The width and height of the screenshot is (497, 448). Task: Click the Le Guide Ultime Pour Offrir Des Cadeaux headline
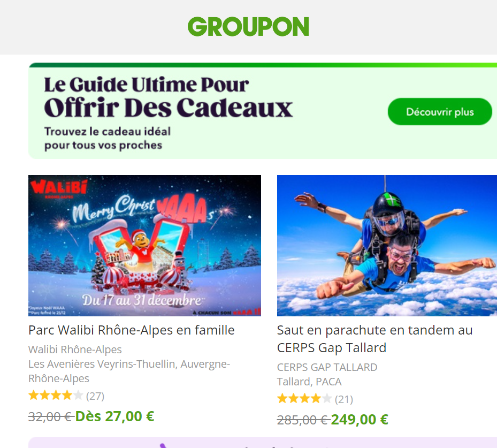(x=169, y=97)
